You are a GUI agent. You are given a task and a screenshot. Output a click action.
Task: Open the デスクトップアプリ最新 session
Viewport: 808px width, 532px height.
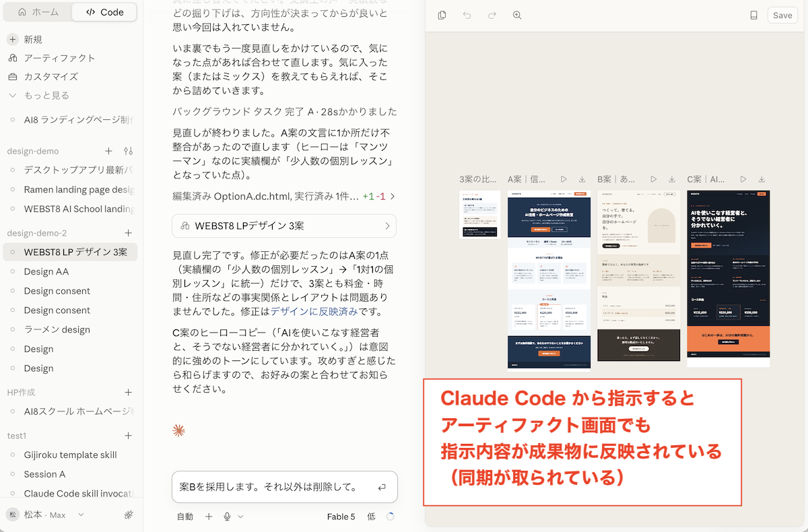[71, 170]
